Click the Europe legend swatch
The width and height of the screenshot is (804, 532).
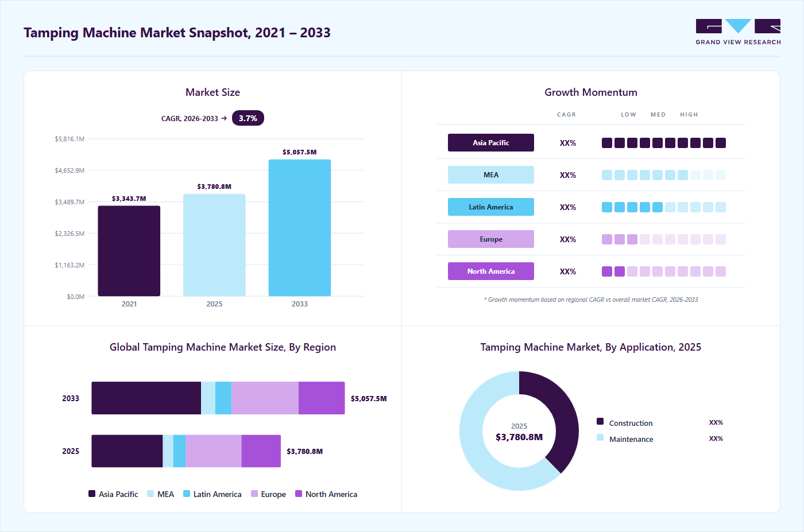coord(254,494)
